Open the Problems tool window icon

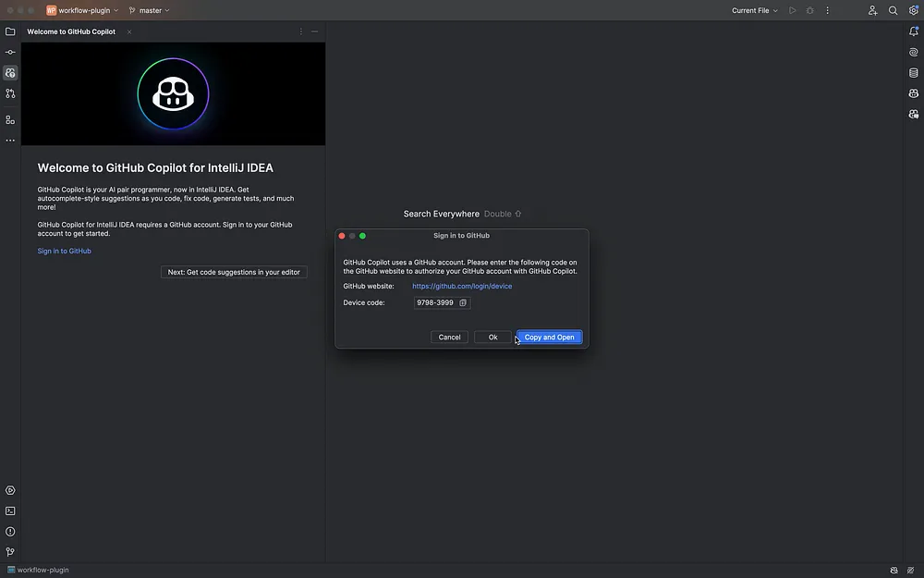(x=10, y=532)
